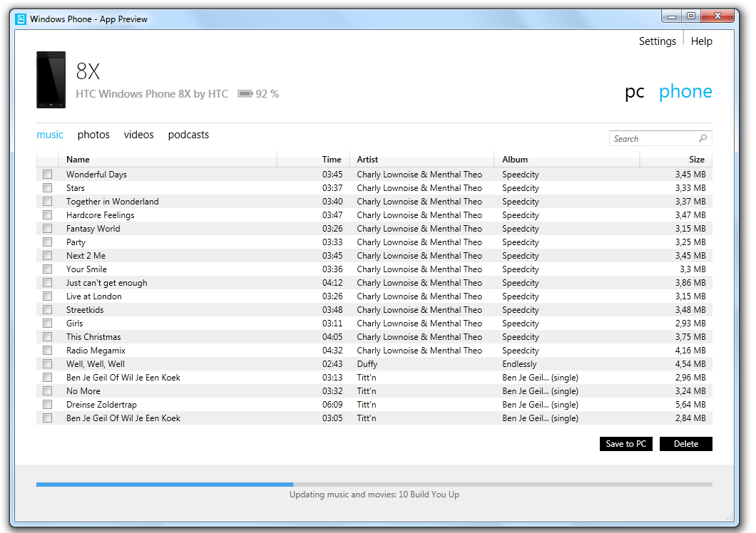Image resolution: width=756 pixels, height=533 pixels.
Task: Click the song name Hardcore Feelings
Action: pos(101,215)
